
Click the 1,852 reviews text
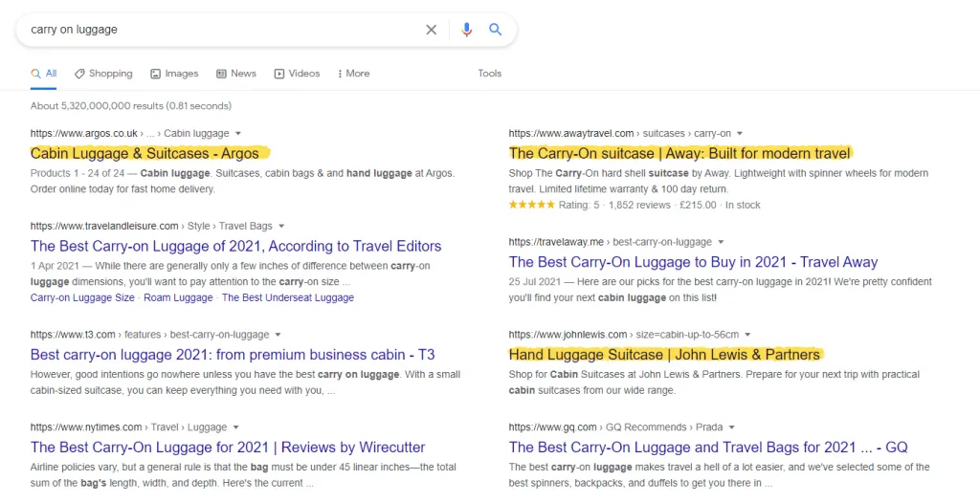(x=638, y=205)
